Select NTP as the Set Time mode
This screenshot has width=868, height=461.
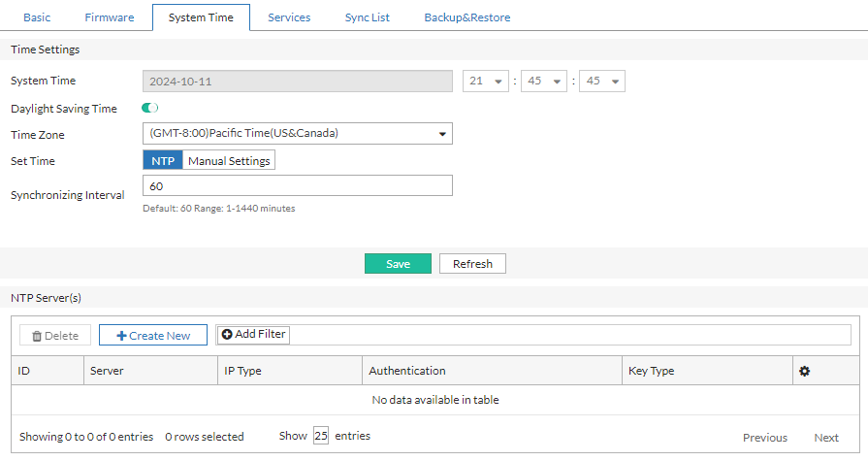(x=163, y=160)
